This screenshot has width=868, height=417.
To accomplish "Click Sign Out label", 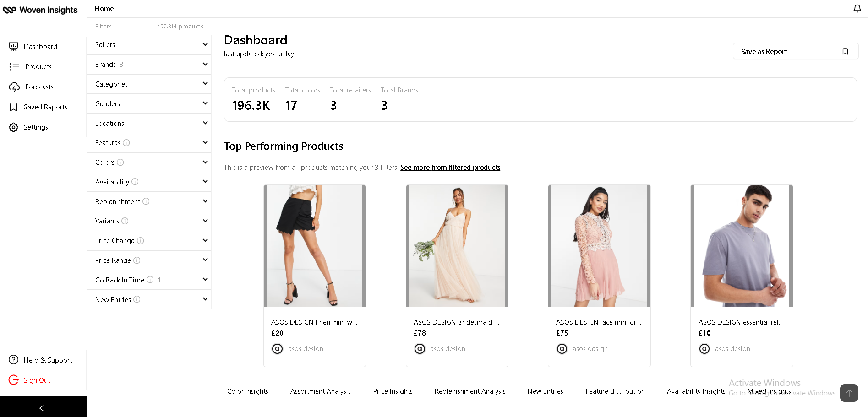I will [37, 380].
